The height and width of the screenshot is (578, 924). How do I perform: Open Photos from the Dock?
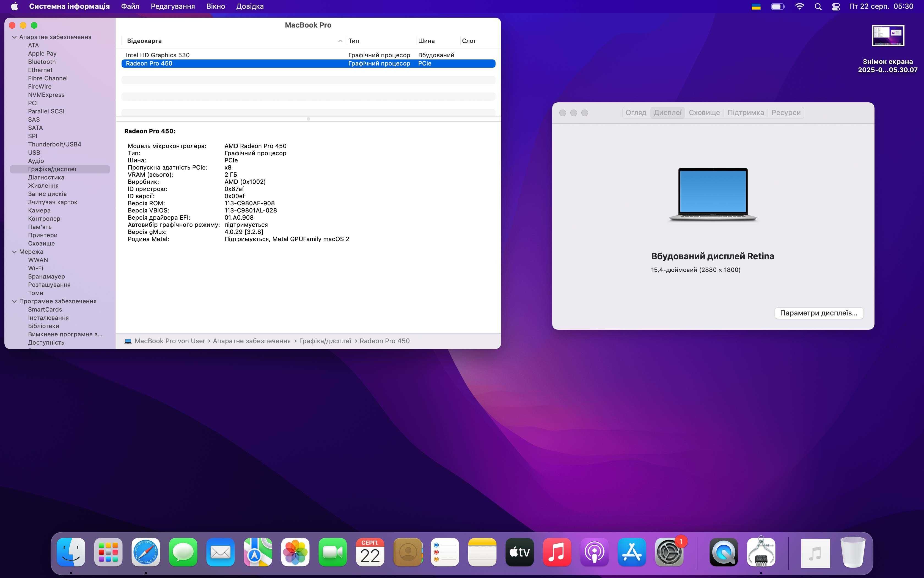[296, 552]
